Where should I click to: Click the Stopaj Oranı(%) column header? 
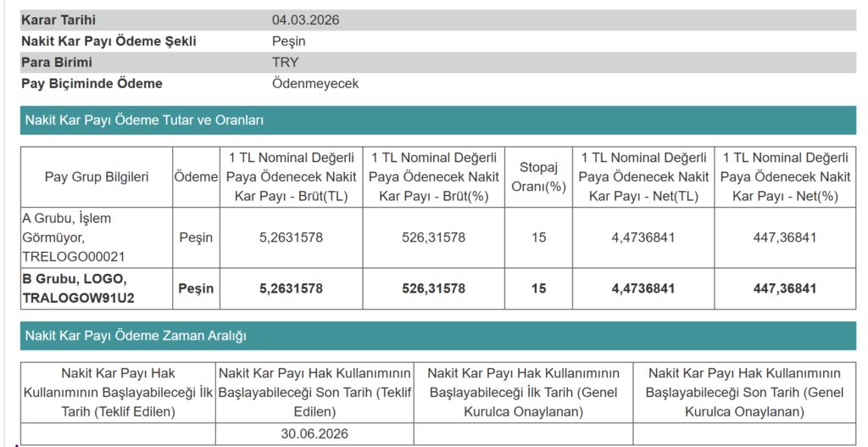pos(538,177)
